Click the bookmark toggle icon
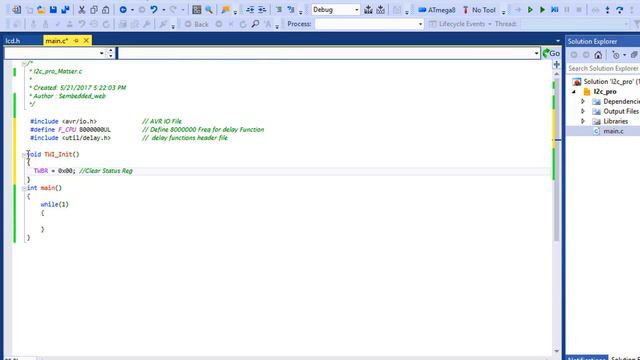Image resolution: width=640 pixels, height=360 pixels. 225,9
